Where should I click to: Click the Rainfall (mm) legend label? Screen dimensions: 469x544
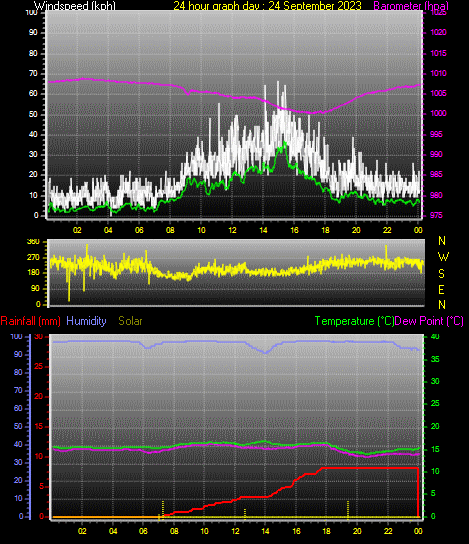click(31, 321)
